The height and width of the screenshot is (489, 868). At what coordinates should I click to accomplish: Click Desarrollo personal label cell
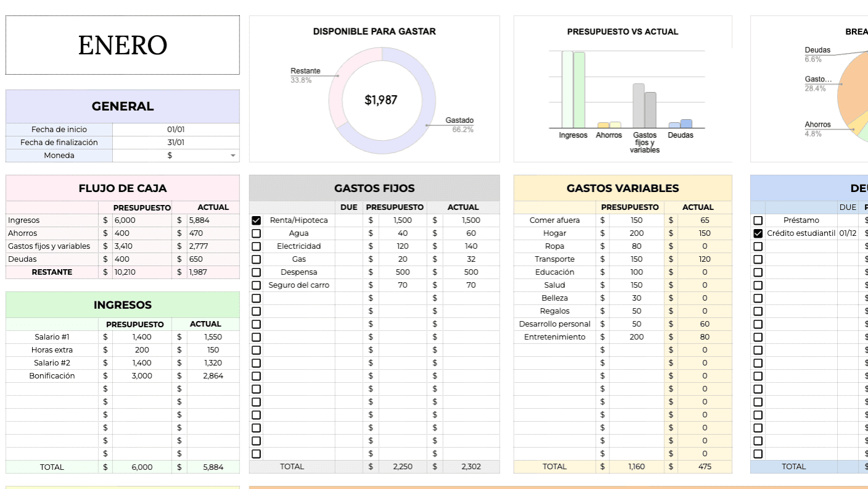coord(555,324)
